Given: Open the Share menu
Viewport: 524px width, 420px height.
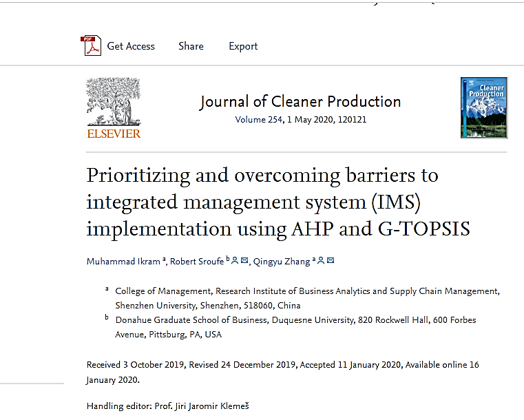Looking at the screenshot, I should (x=191, y=46).
